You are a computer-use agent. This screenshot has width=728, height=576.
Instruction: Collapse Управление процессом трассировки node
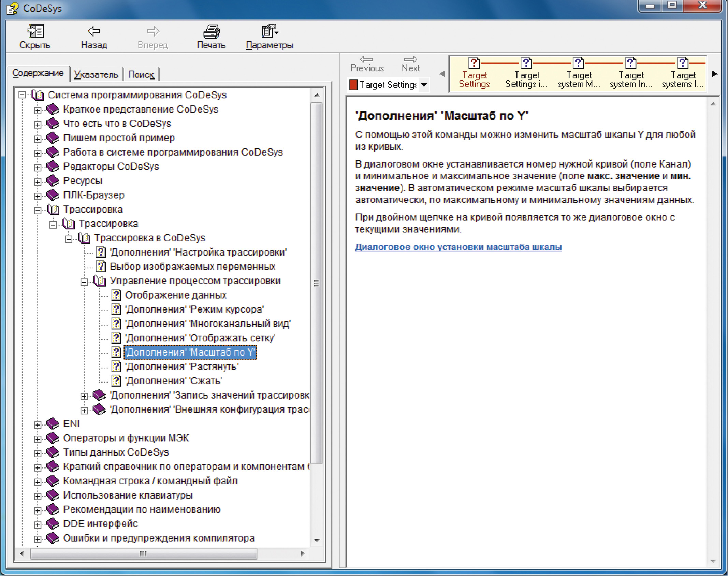pyautogui.click(x=84, y=282)
